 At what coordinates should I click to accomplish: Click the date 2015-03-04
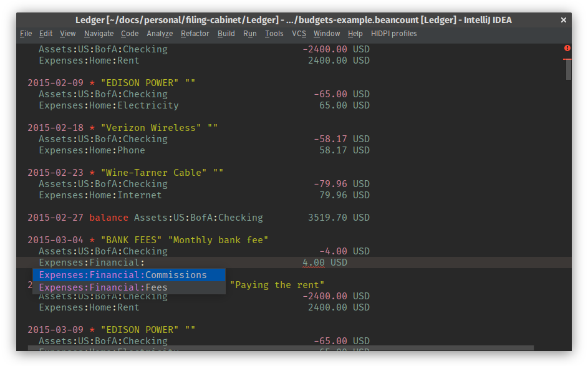55,240
